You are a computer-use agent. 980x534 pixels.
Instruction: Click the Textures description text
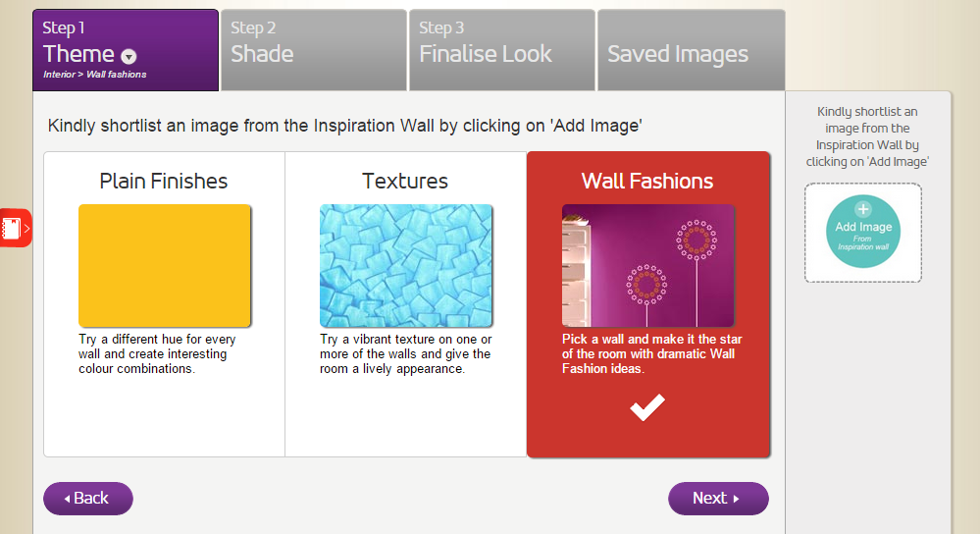click(405, 354)
